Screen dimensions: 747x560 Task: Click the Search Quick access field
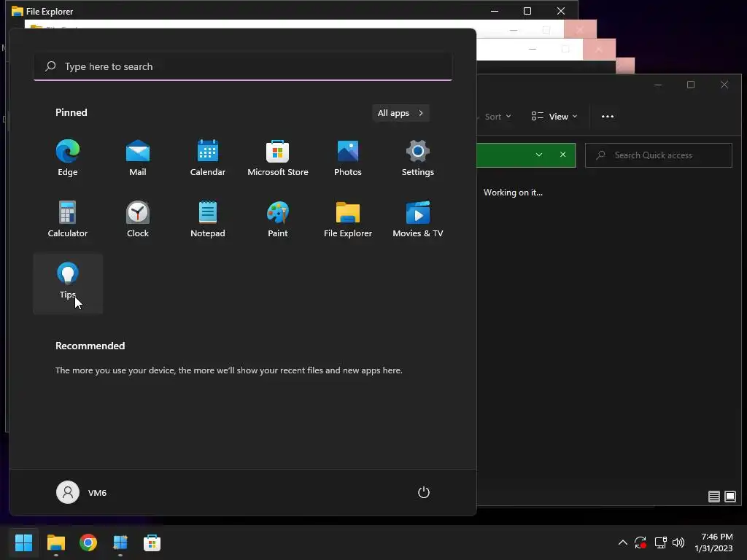tap(659, 155)
